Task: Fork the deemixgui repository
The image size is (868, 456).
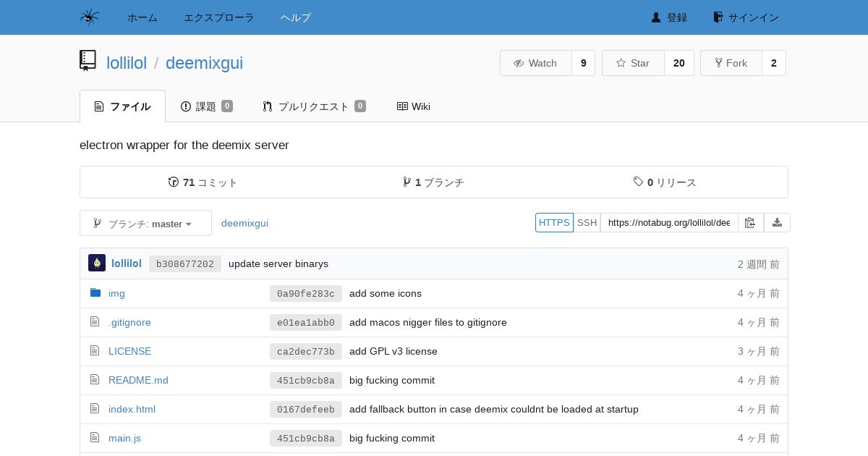Action: (731, 63)
